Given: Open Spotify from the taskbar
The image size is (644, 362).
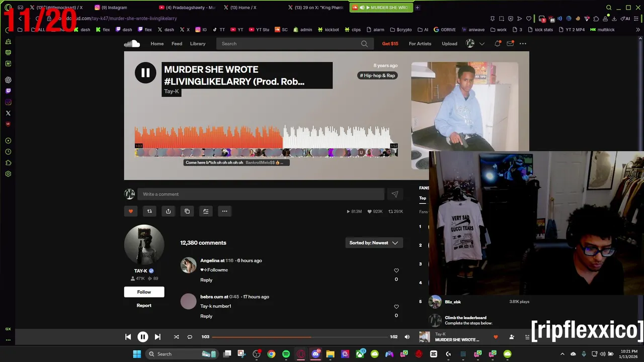Looking at the screenshot, I should click(286, 354).
